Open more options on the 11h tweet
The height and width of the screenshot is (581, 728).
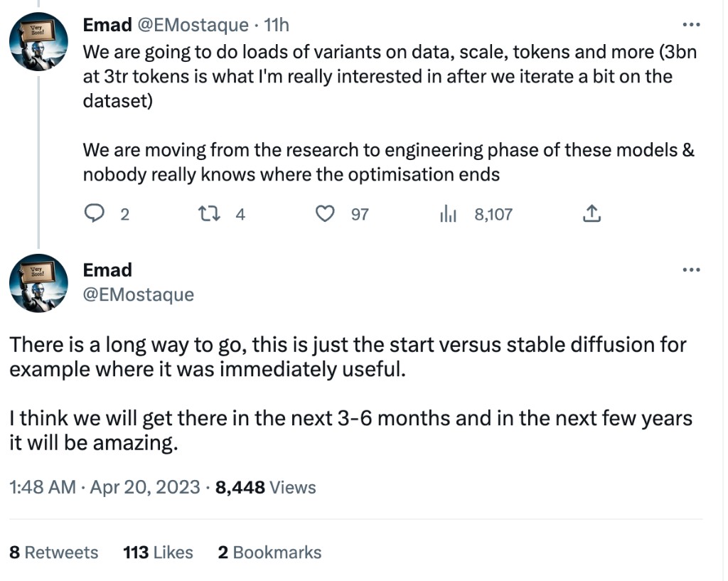[x=691, y=26]
